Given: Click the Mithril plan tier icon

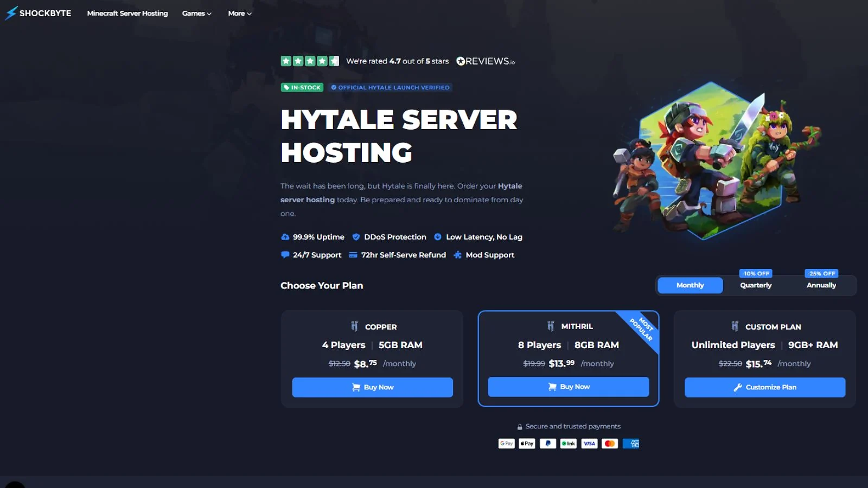Looking at the screenshot, I should point(551,326).
